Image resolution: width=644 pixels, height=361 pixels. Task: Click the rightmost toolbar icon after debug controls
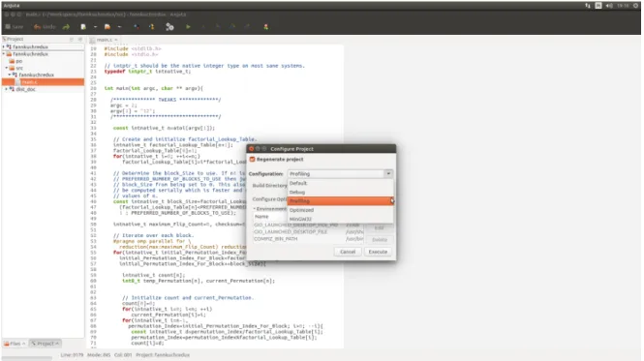265,27
